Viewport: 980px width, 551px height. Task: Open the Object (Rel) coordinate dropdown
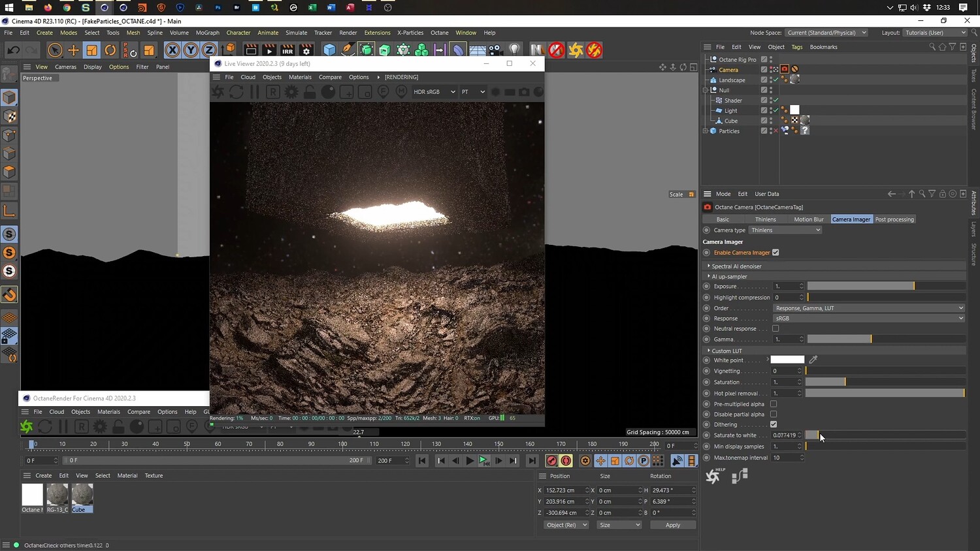566,525
